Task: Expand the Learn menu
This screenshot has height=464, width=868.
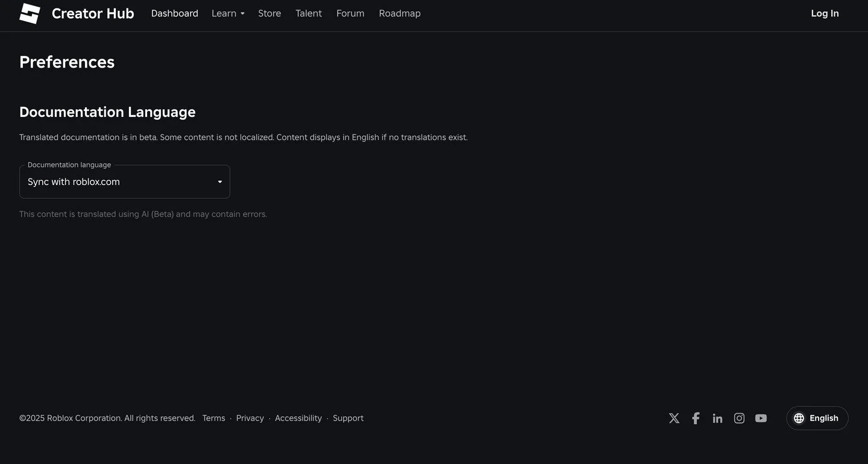Action: pos(228,13)
